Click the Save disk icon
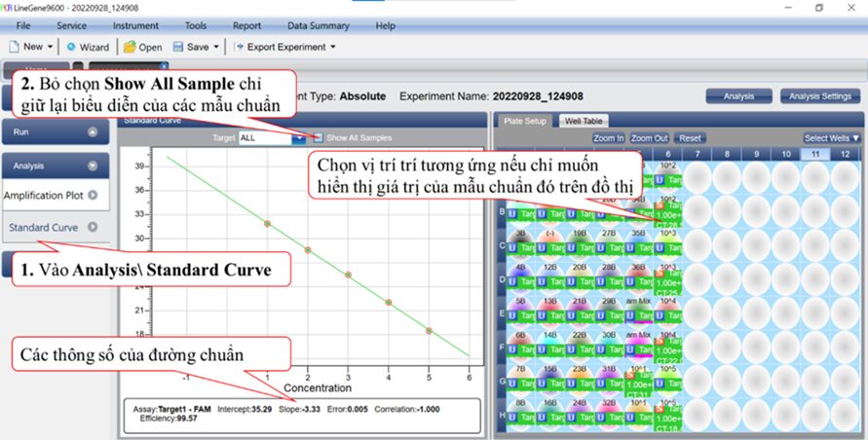This screenshot has height=440, width=868. (x=177, y=47)
